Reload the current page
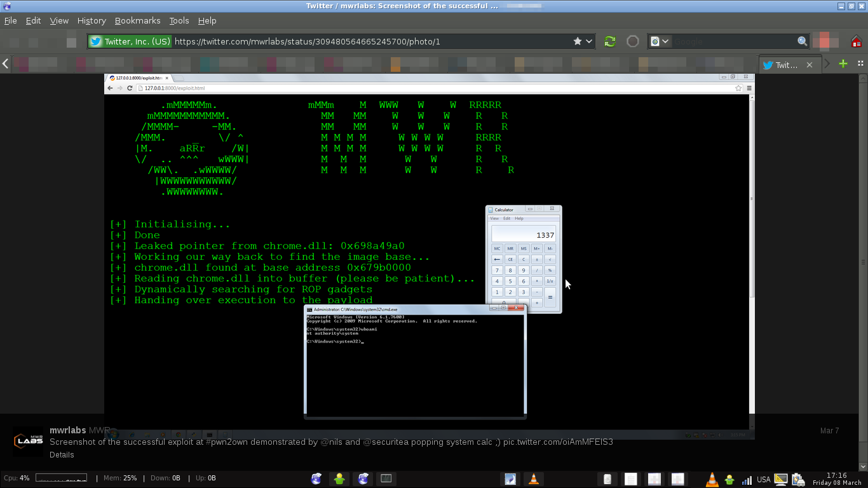The image size is (868, 488). click(609, 41)
